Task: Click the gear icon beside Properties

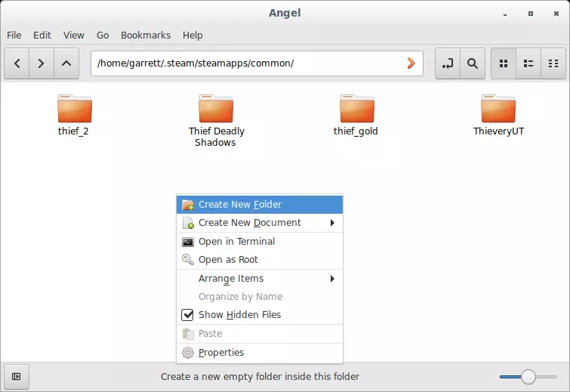Action: [188, 353]
